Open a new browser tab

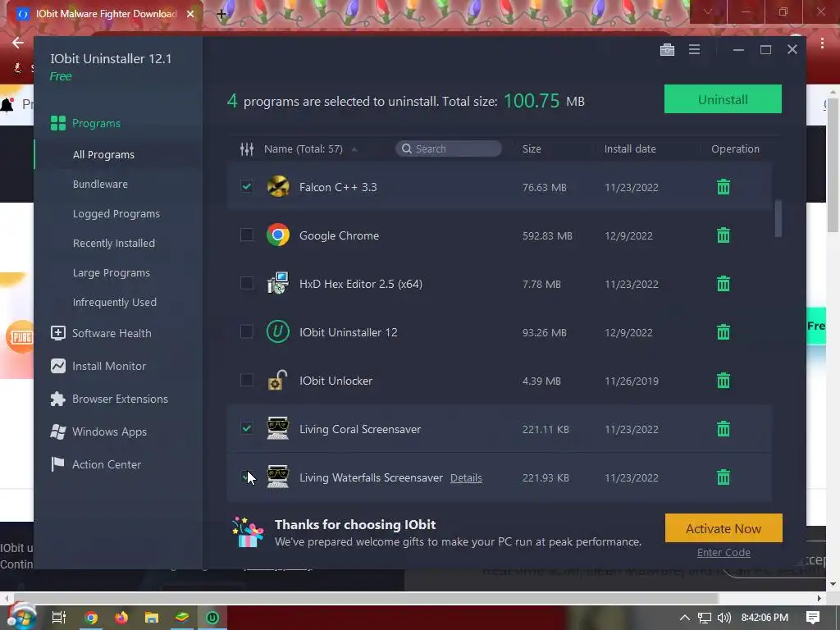(221, 15)
